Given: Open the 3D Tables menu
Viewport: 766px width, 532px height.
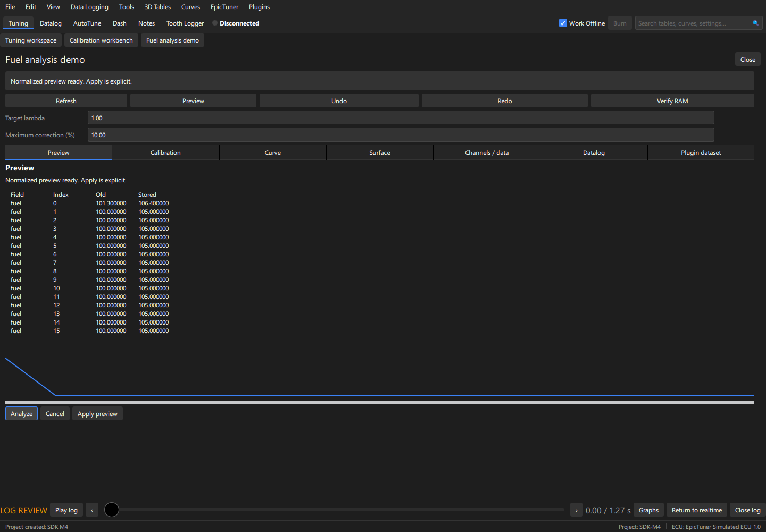Looking at the screenshot, I should click(x=157, y=7).
